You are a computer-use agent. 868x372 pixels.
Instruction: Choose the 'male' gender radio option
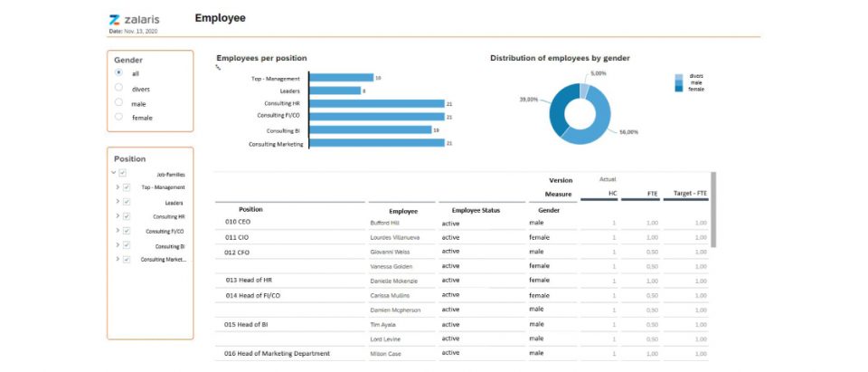(x=118, y=102)
